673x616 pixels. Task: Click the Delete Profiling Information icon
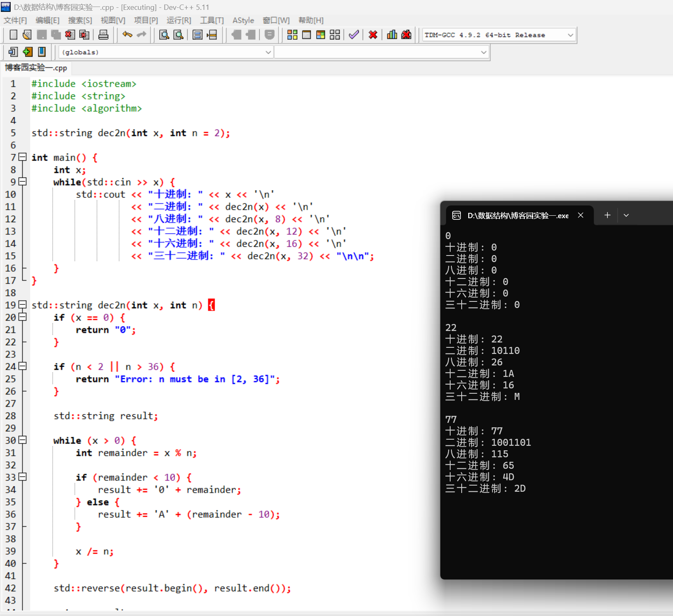click(406, 35)
